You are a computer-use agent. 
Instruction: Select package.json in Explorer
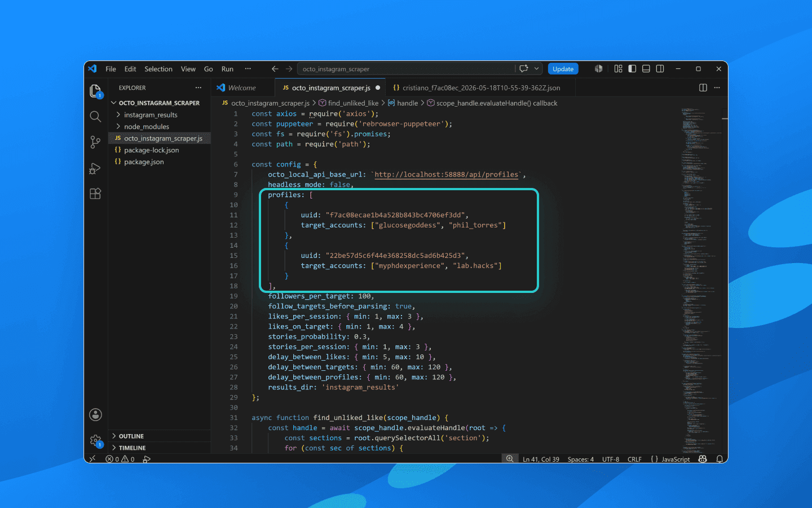coord(160,161)
